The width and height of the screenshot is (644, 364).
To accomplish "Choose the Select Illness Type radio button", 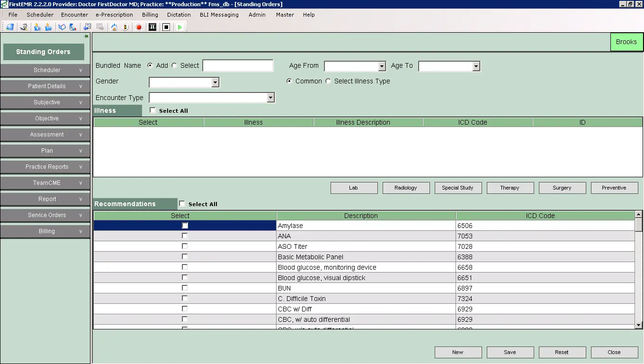I will point(328,81).
